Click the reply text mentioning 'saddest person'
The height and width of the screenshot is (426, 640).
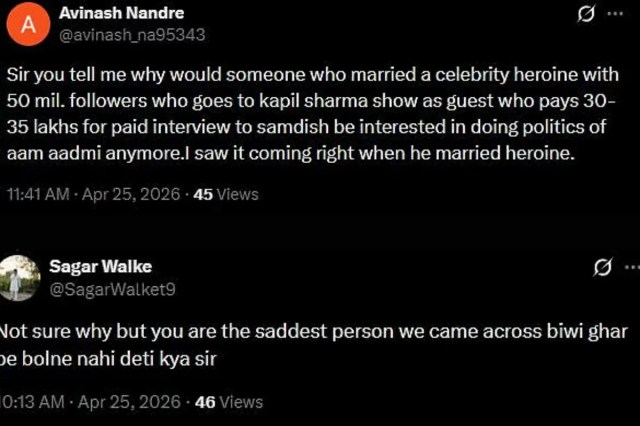(300, 333)
